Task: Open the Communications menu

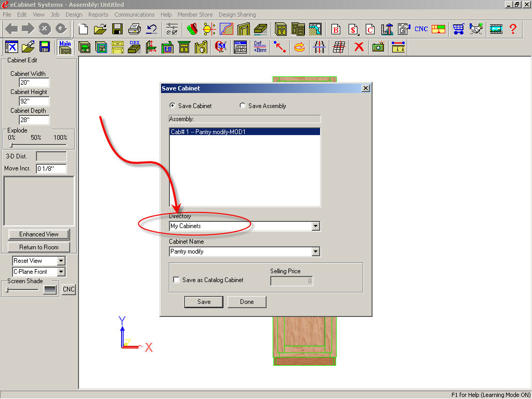Action: 135,15
